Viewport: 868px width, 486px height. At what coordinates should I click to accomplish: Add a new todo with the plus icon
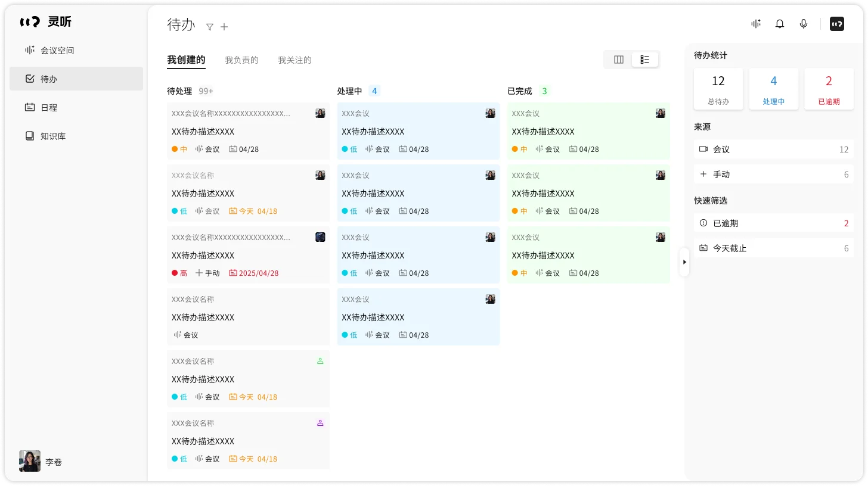(224, 27)
